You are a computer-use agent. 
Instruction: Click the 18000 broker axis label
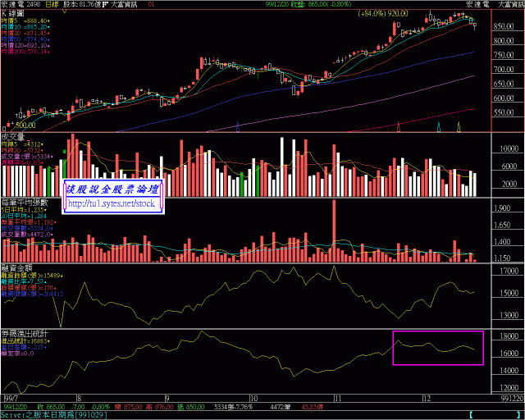[509, 336]
